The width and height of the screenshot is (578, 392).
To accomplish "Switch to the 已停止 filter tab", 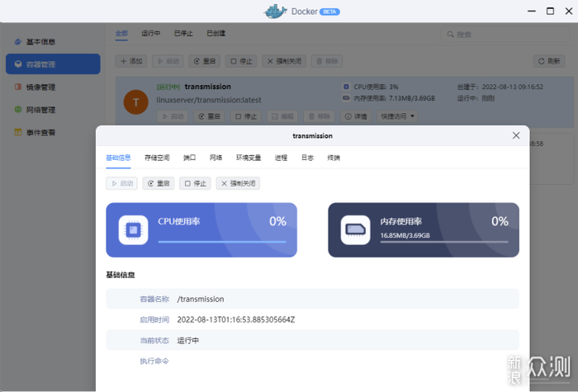I will tap(183, 34).
